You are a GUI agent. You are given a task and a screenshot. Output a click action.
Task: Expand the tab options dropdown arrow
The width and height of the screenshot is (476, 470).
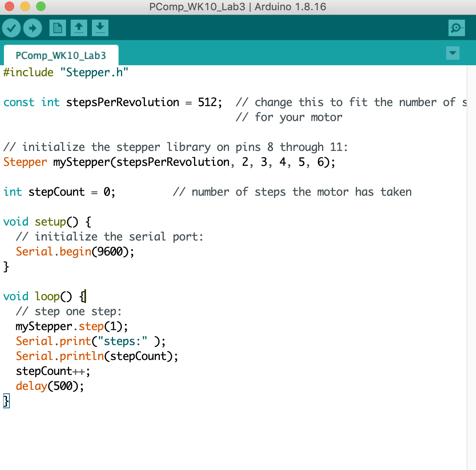coord(453,53)
